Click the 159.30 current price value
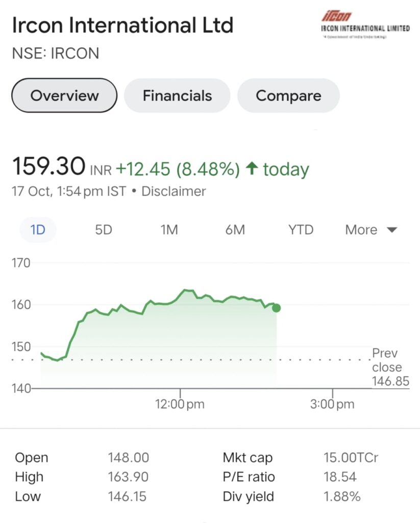Screen dimensions: 420x523 coord(48,166)
